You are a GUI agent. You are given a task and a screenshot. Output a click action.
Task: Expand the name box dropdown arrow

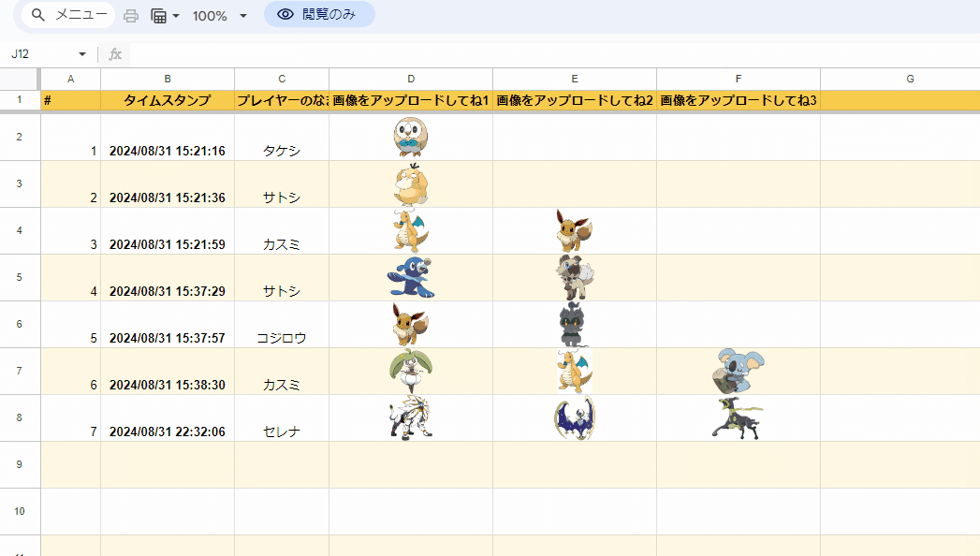[x=81, y=53]
